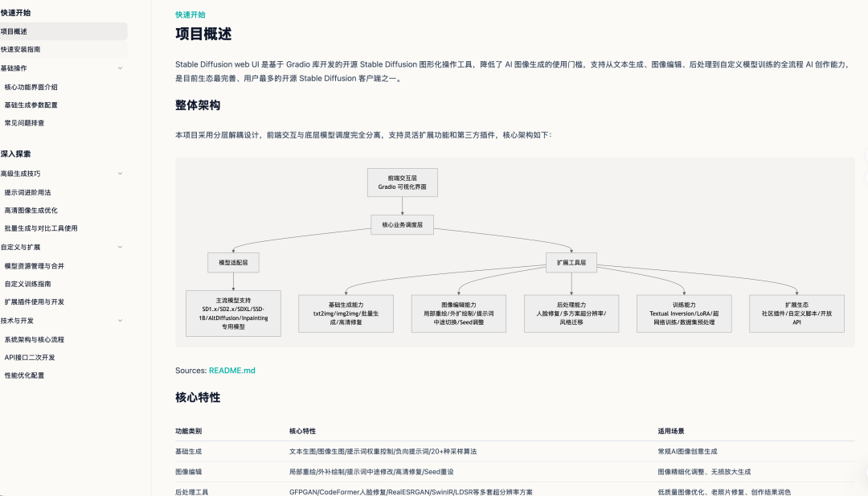Open 提示词进阶用法 page
Screen dimensions: 868x496
27,193
